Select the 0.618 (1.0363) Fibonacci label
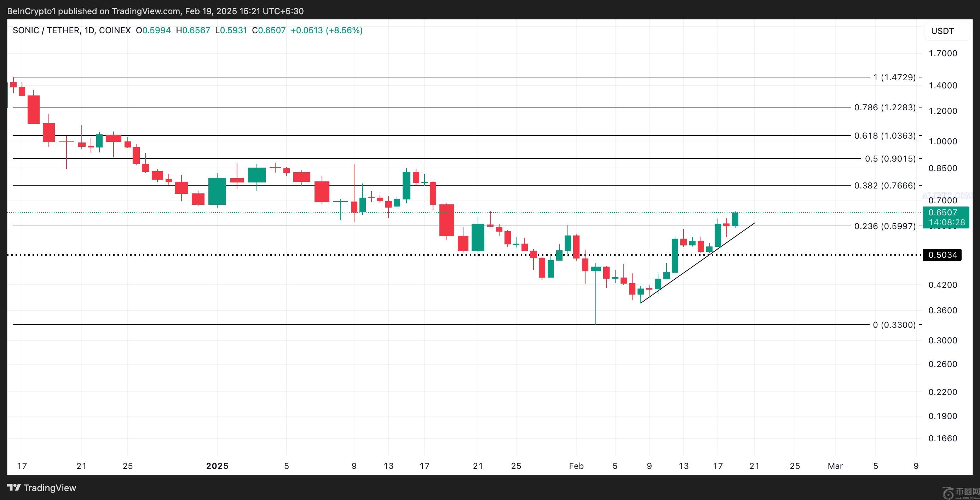The width and height of the screenshot is (980, 500). 884,135
